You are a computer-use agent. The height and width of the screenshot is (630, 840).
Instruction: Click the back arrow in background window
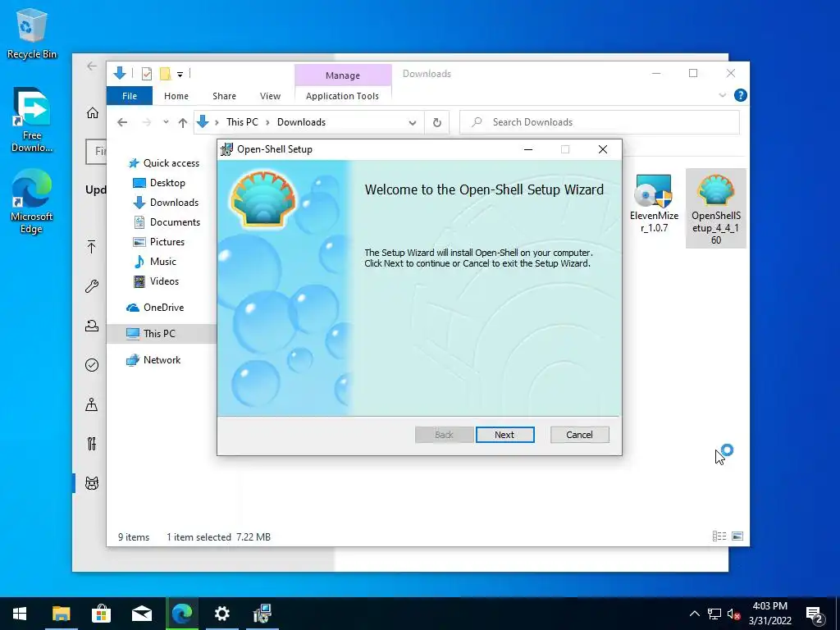click(x=92, y=66)
